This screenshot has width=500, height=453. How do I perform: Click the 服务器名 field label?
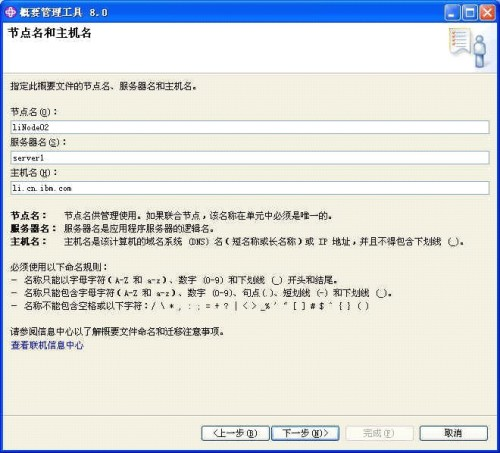click(38, 142)
